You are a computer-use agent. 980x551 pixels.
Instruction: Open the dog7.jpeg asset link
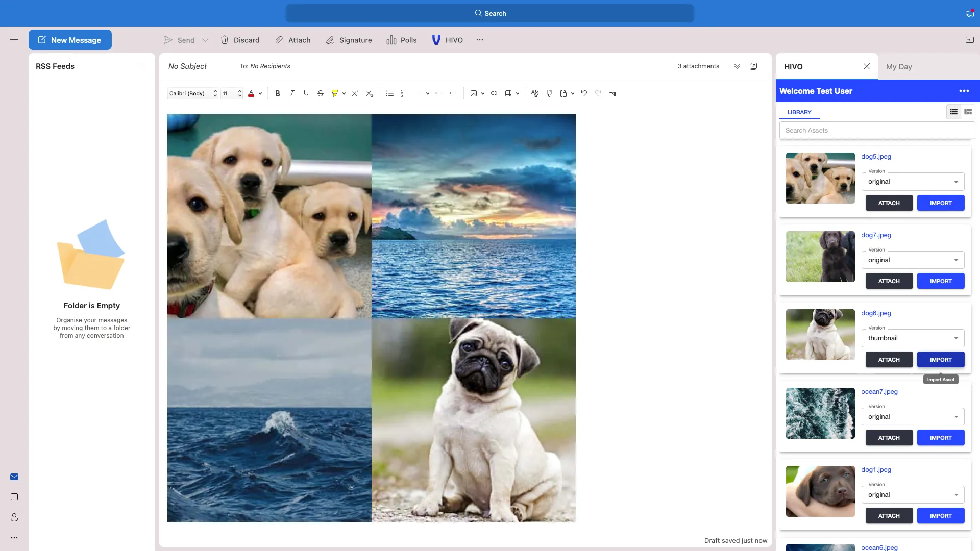pos(876,235)
